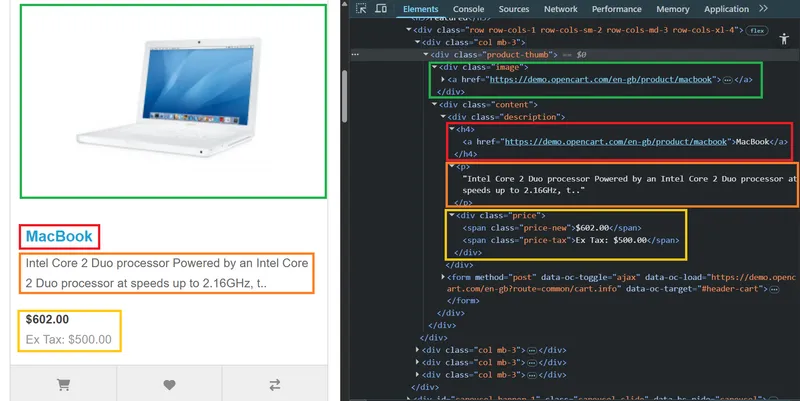Click the Ex Tax: $500.00 text on the card
800x401 pixels.
(68, 340)
